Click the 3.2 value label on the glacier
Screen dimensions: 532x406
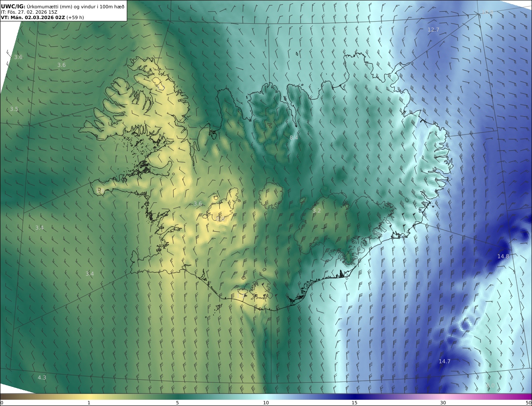pos(317,211)
